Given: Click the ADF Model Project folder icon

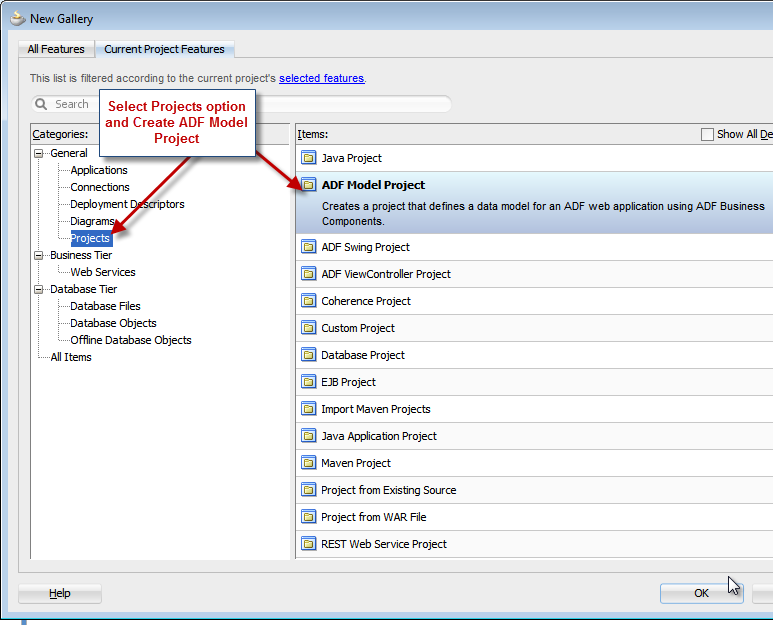Looking at the screenshot, I should click(x=309, y=185).
